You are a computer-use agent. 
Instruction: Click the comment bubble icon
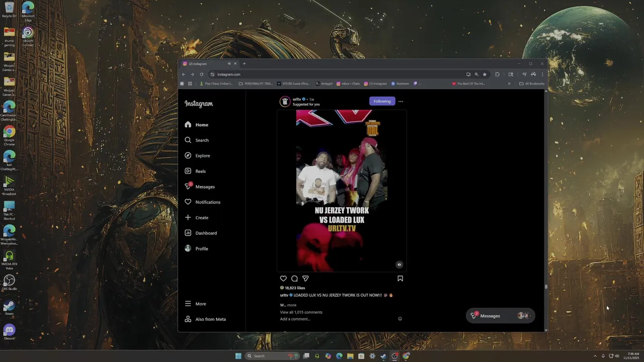(294, 279)
